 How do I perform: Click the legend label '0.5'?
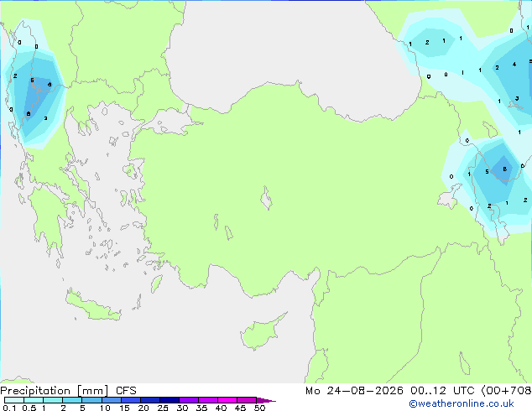pyautogui.click(x=29, y=408)
